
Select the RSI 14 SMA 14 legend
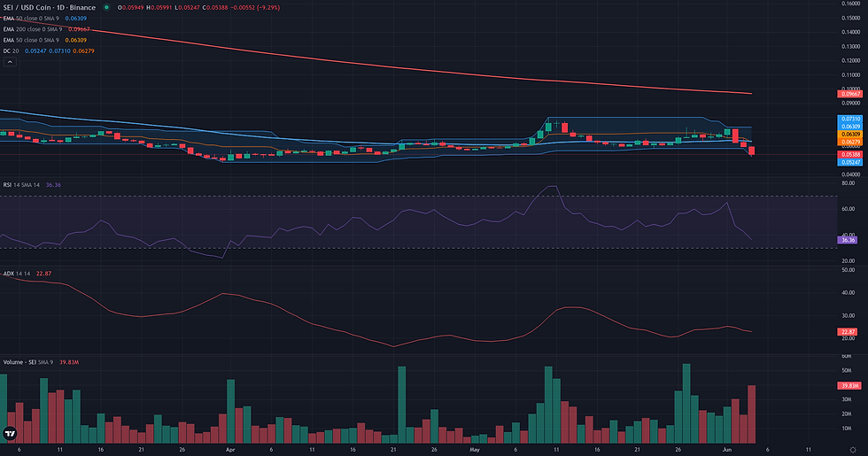click(x=32, y=185)
